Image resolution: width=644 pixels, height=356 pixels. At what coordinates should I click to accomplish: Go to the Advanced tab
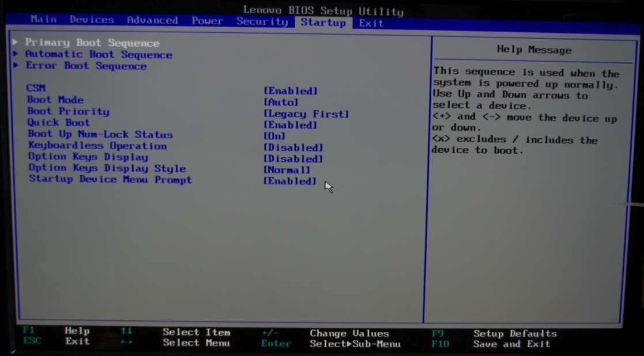[152, 20]
